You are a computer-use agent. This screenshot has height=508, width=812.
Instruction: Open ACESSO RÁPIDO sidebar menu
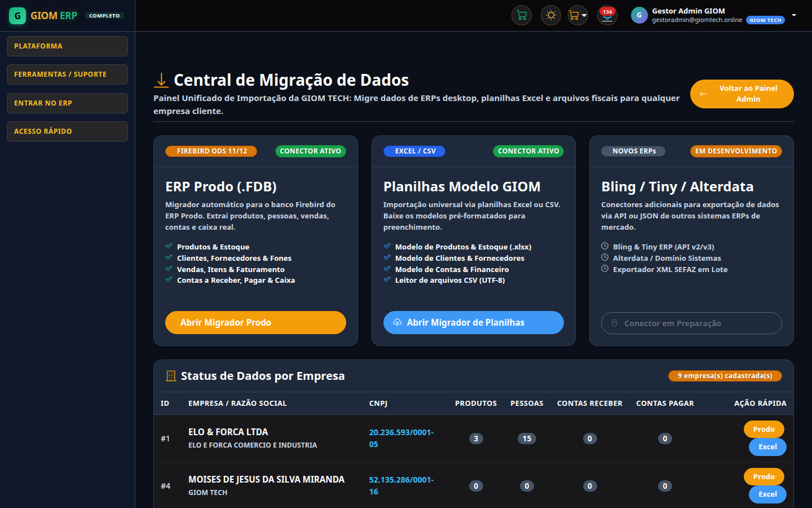[x=67, y=132]
